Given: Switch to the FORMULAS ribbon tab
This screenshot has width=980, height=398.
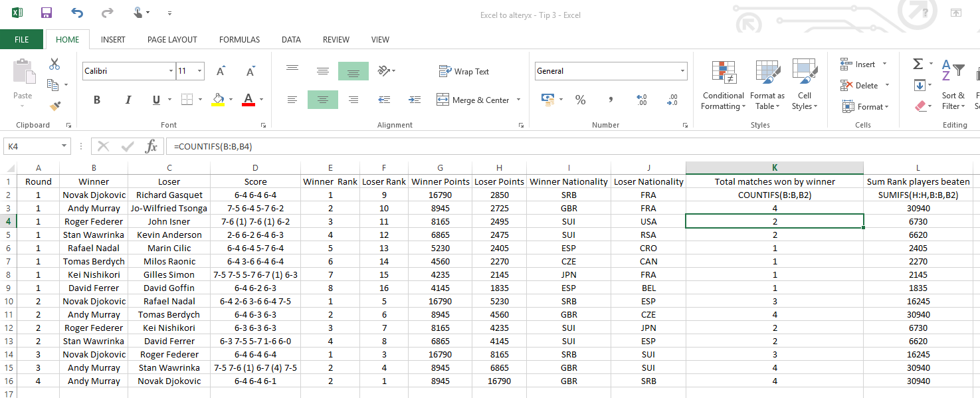Looking at the screenshot, I should tap(239, 40).
